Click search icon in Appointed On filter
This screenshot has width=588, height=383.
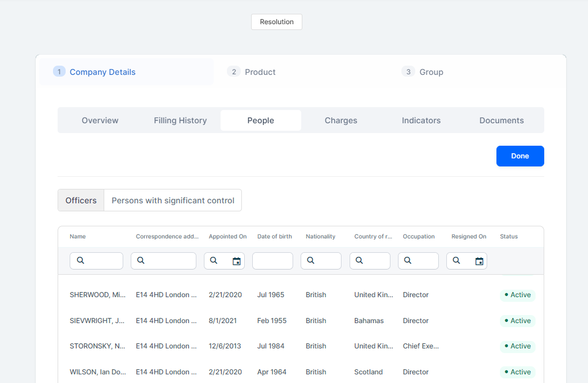click(x=214, y=260)
